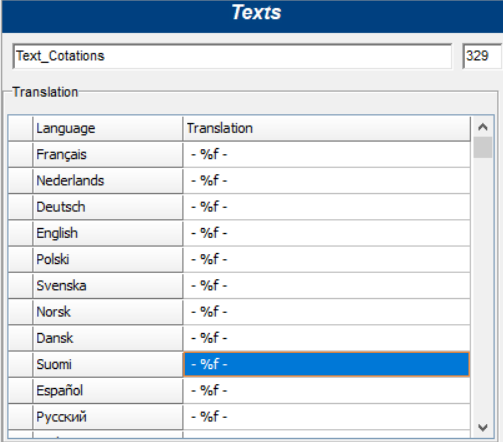
Task: Click the highlighted Suomi translation cell
Action: coord(327,364)
